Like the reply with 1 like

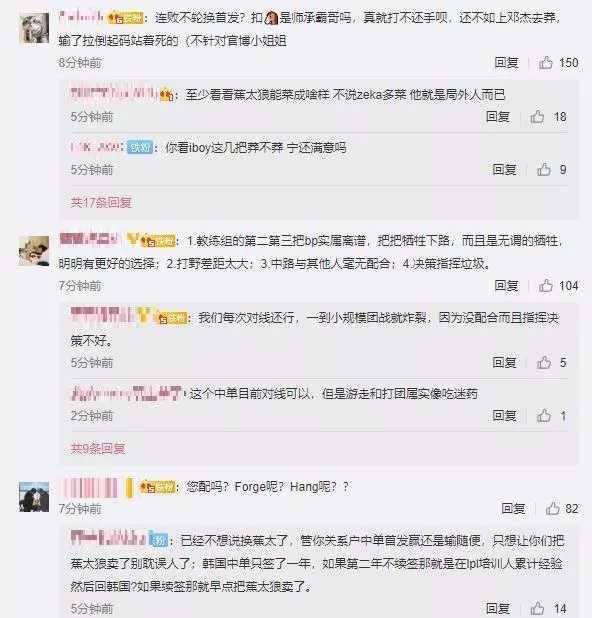point(544,415)
